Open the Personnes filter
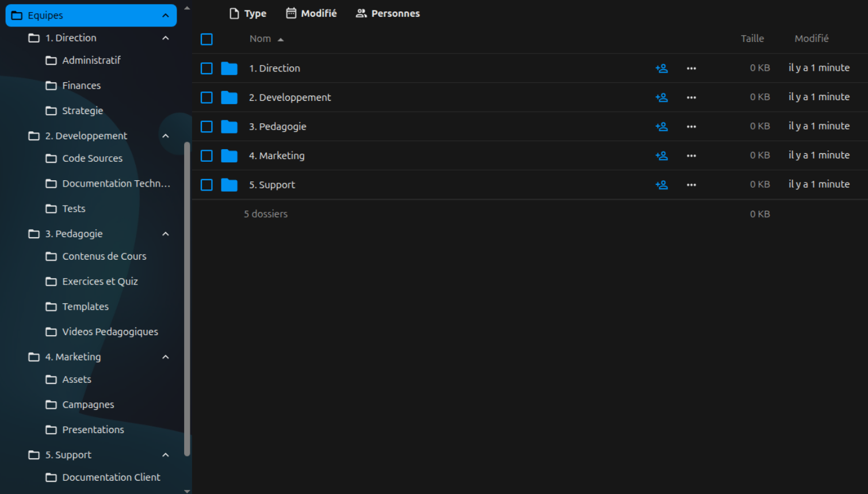868x494 pixels. pyautogui.click(x=388, y=13)
